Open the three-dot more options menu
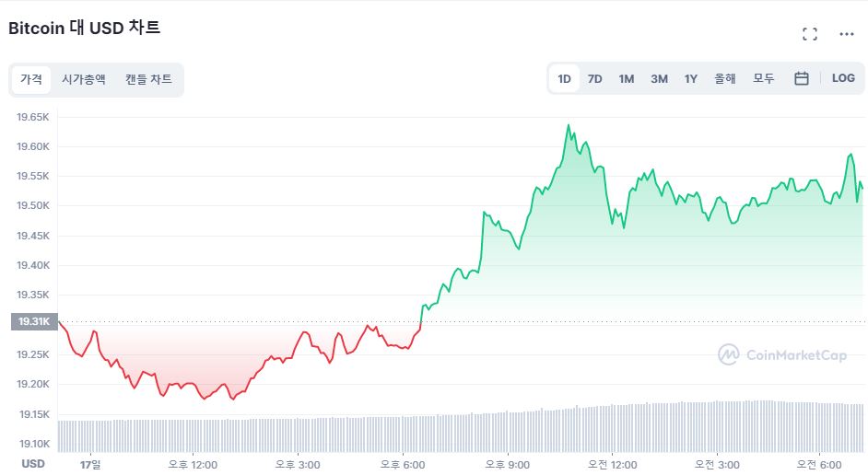The width and height of the screenshot is (868, 475). (x=847, y=34)
